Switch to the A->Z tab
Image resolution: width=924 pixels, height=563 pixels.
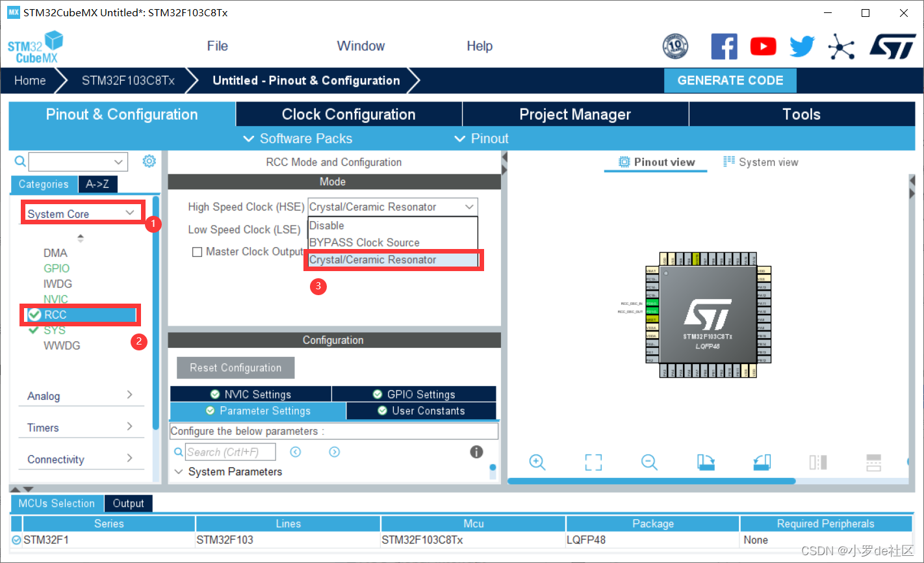[x=97, y=184]
